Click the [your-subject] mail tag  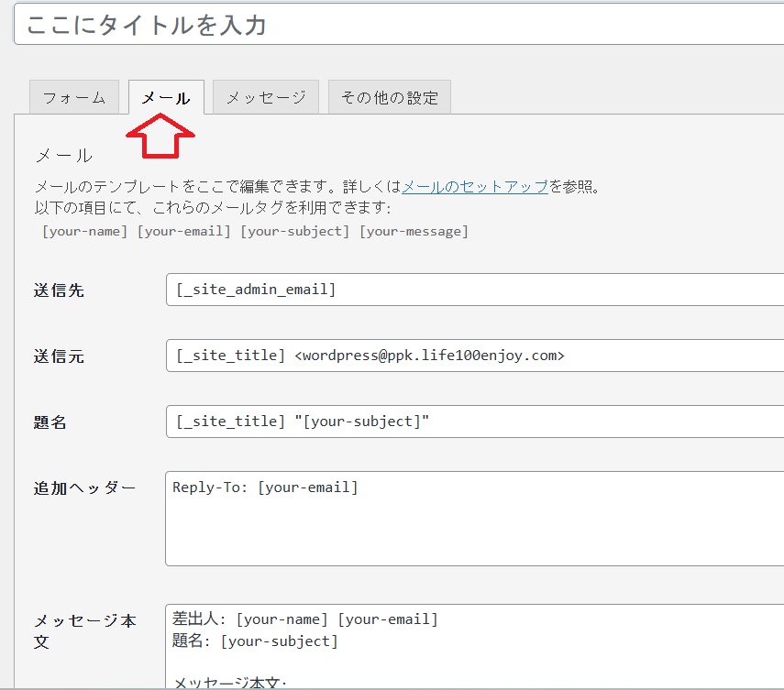tap(294, 231)
